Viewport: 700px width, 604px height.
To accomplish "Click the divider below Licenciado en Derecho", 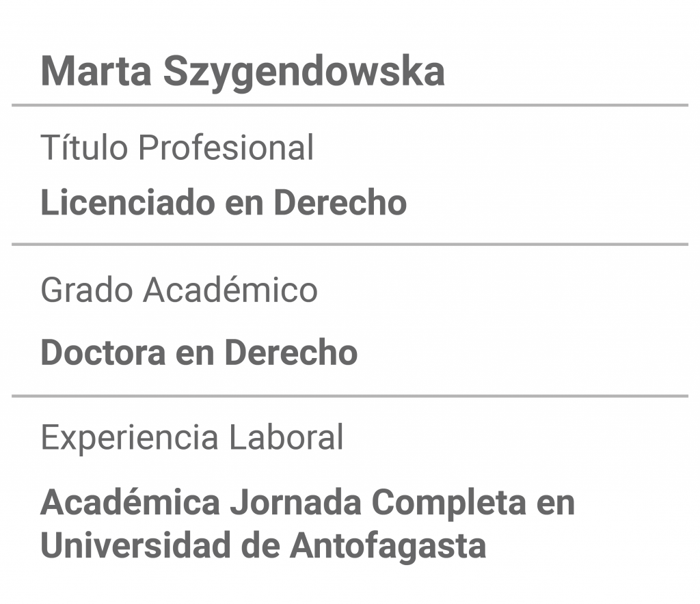I will click(x=350, y=245).
